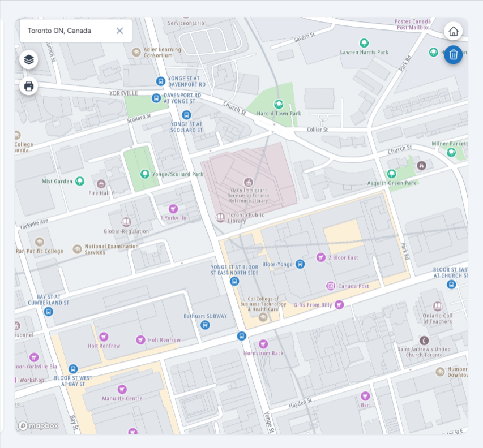This screenshot has width=483, height=448.
Task: Click the Fire Hall marker icon
Action: pyautogui.click(x=101, y=184)
